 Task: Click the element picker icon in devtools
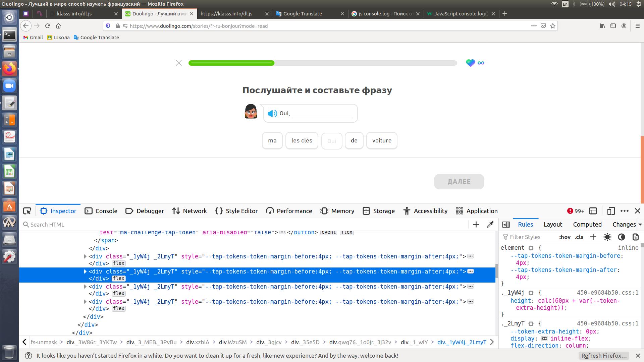tap(27, 211)
